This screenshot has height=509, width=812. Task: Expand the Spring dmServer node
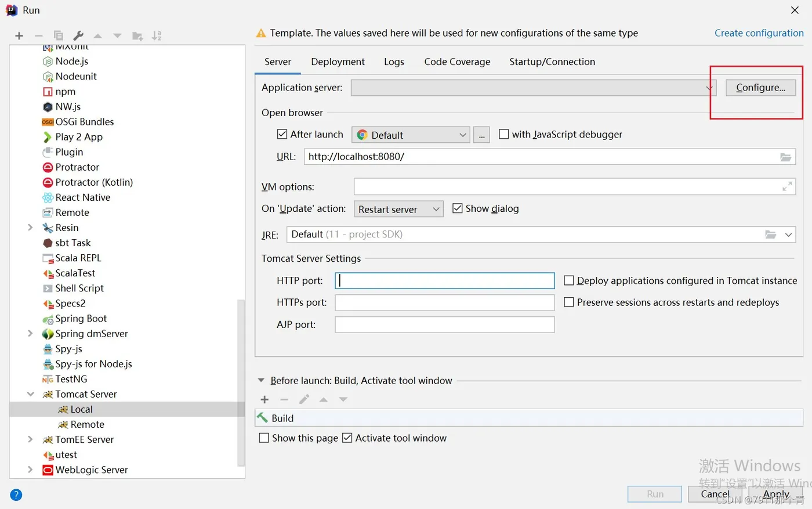(x=30, y=333)
